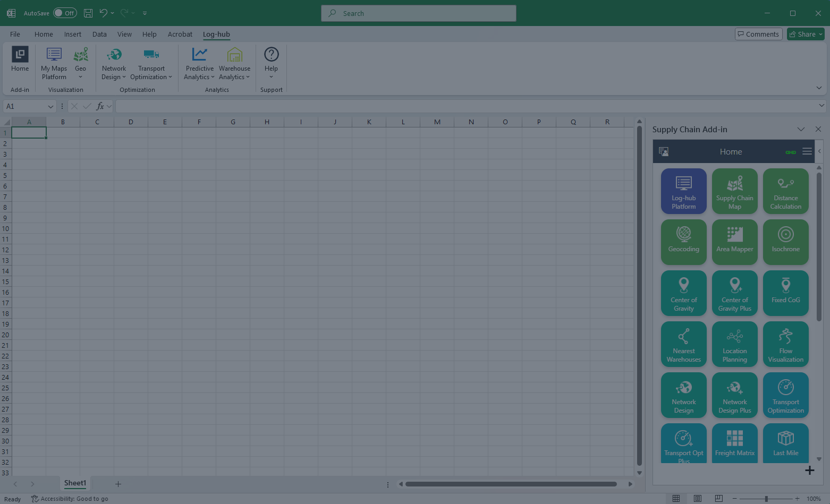
Task: Switch to Page Break Preview
Action: click(718, 498)
